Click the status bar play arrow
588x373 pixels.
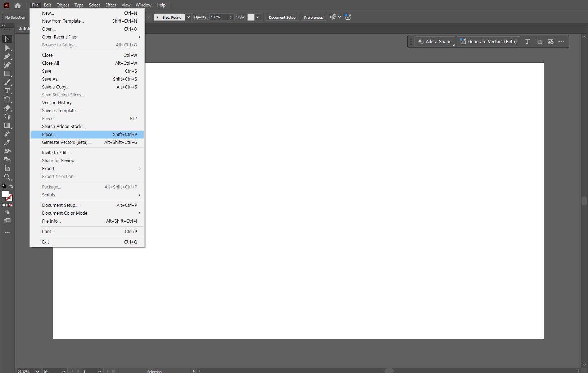point(194,371)
